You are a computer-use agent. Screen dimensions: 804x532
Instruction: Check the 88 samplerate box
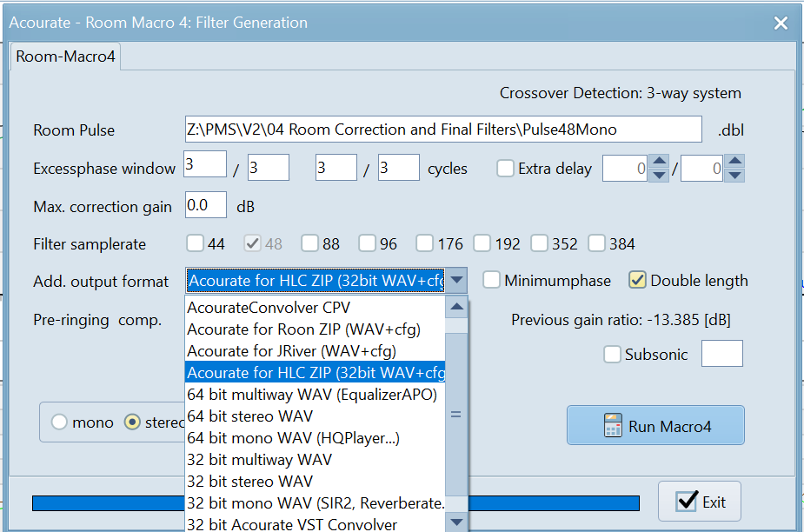pos(310,243)
